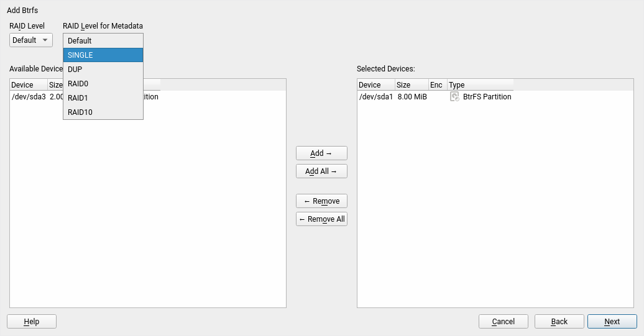The width and height of the screenshot is (644, 336).
Task: Click the BtrFS Partition type icon
Action: pyautogui.click(x=454, y=97)
